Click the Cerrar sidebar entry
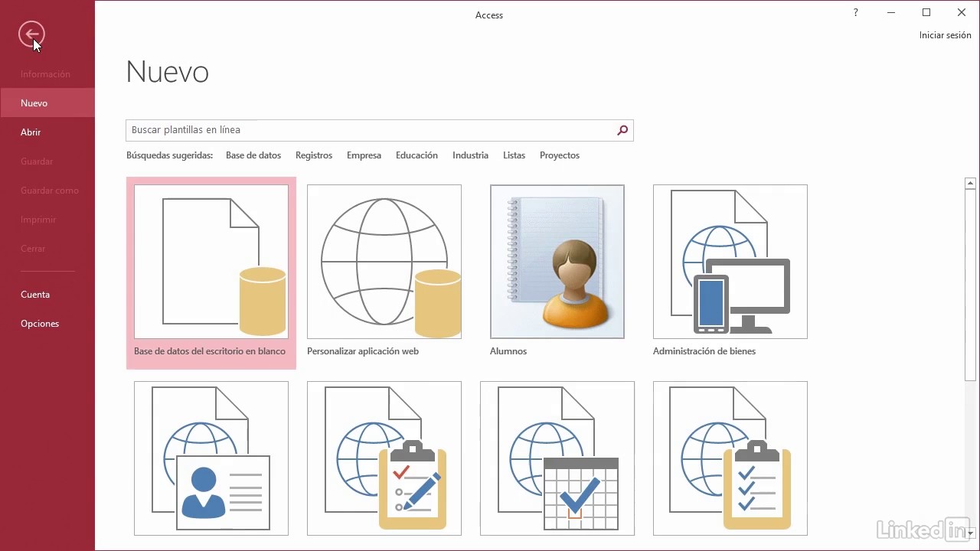Viewport: 980px width, 551px height. tap(47, 249)
